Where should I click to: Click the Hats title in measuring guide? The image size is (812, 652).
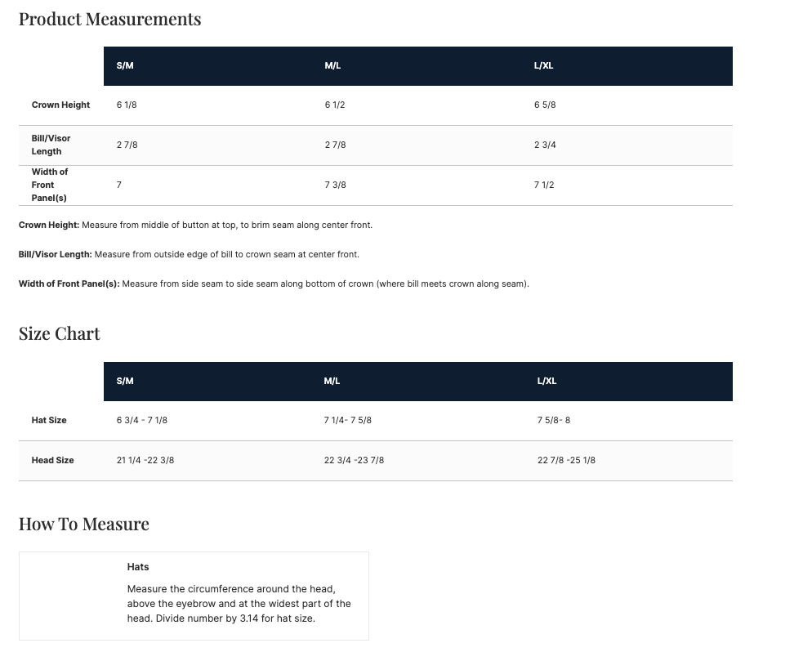tap(138, 566)
